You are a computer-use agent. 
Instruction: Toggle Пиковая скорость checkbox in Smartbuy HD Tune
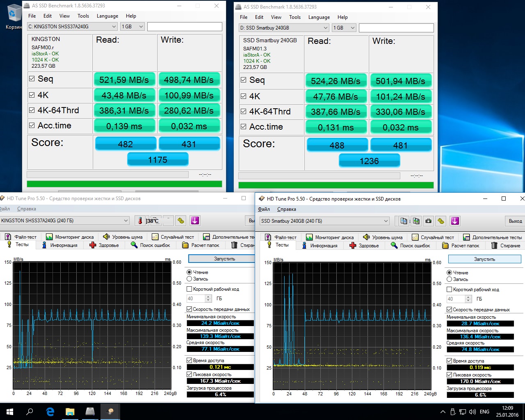450,375
